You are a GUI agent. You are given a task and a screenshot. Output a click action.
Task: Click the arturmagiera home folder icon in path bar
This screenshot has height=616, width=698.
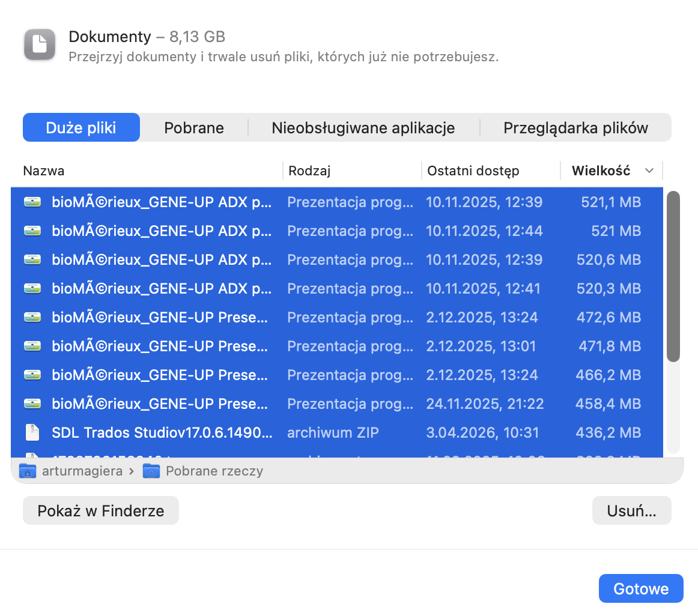pos(28,471)
